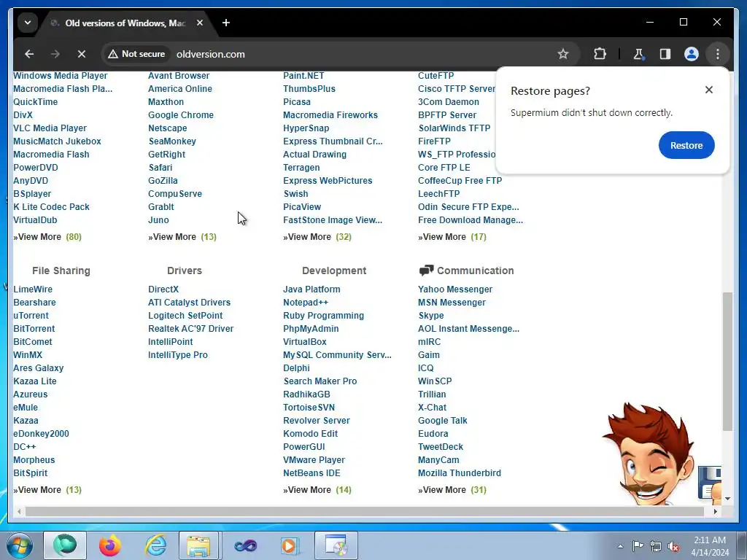Viewport: 747px width, 560px height.
Task: Click the Communication category heading
Action: pyautogui.click(x=476, y=271)
